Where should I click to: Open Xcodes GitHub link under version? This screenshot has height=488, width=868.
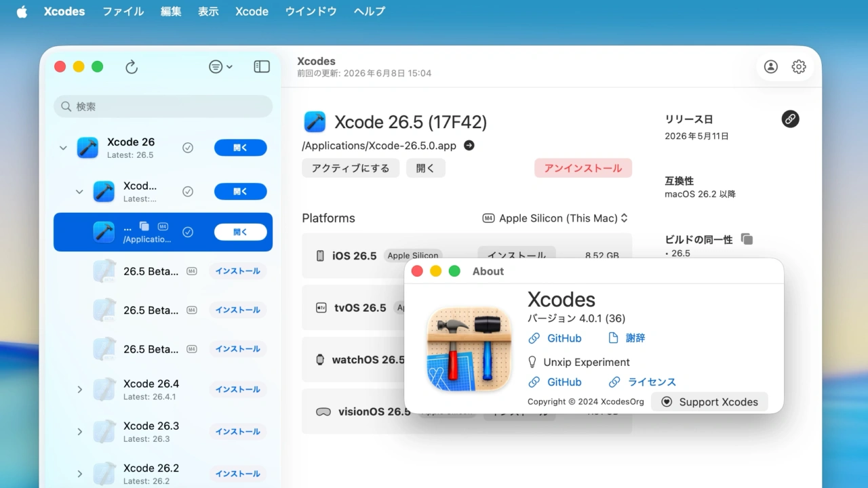(555, 338)
